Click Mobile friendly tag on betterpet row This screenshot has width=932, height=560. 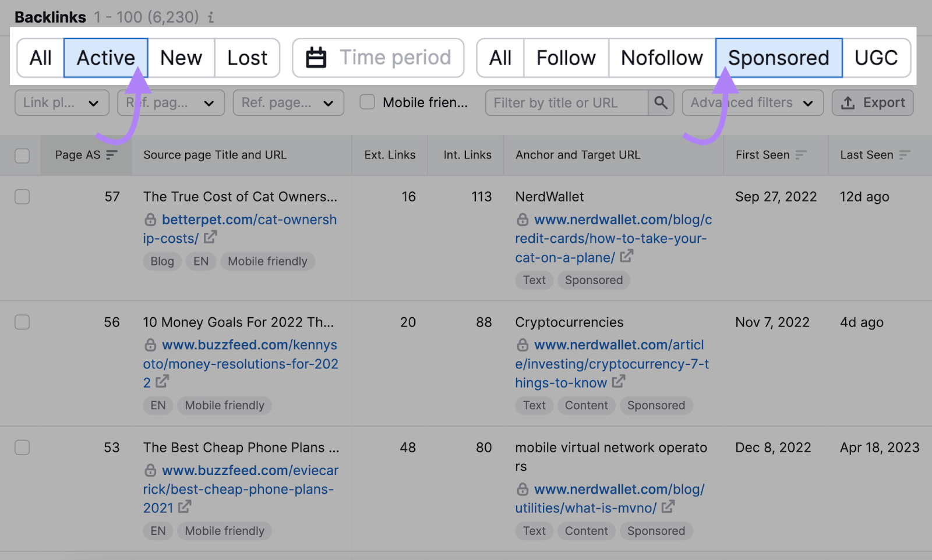267,261
